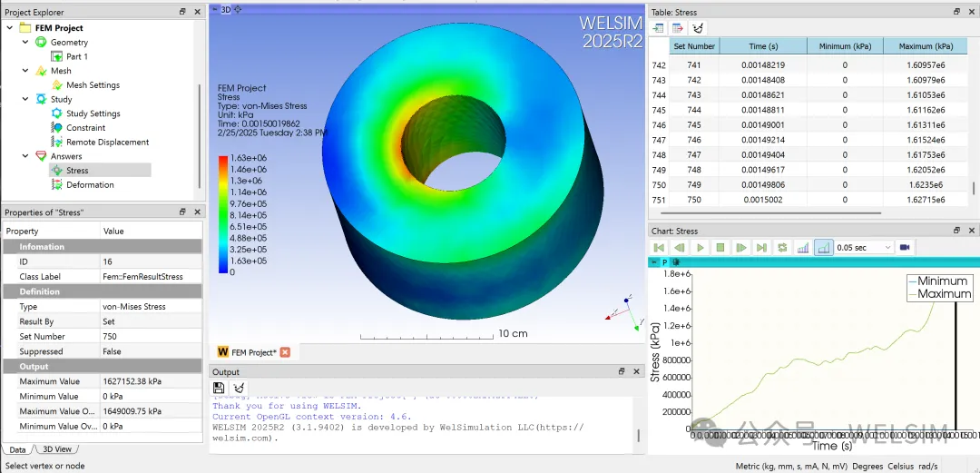Click the Study Settings gear icon
The image size is (980, 473).
pos(57,113)
